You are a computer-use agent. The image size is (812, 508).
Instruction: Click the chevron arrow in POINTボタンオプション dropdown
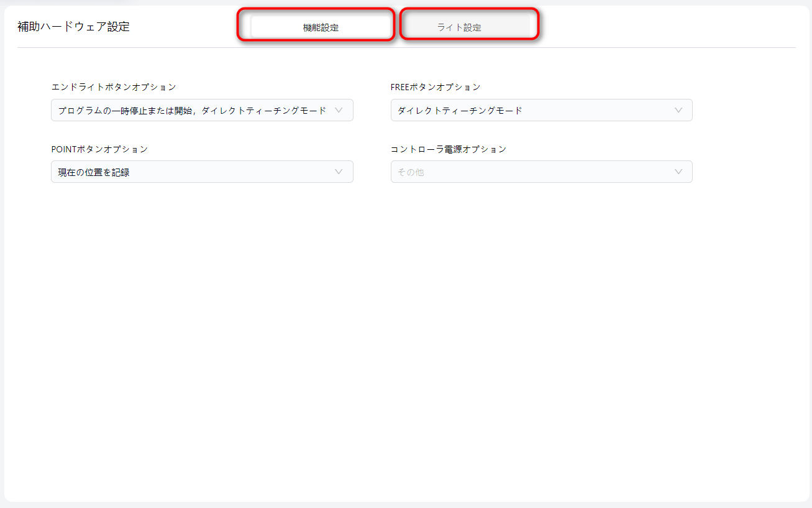point(339,172)
